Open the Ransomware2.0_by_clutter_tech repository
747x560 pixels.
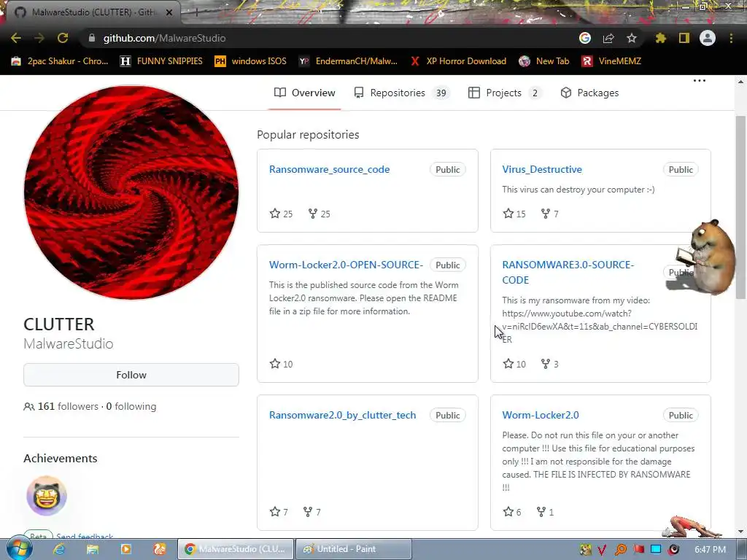pos(343,415)
